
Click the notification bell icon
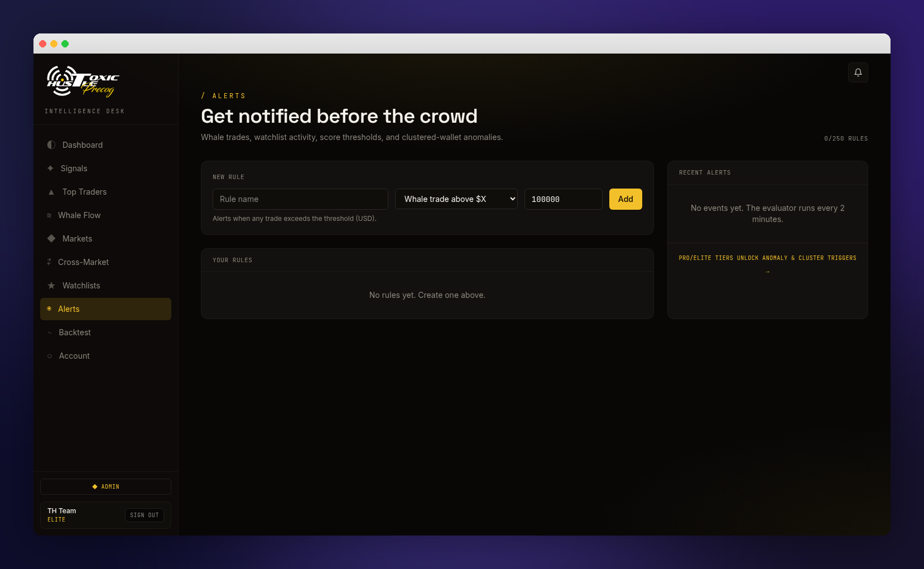[x=858, y=73]
